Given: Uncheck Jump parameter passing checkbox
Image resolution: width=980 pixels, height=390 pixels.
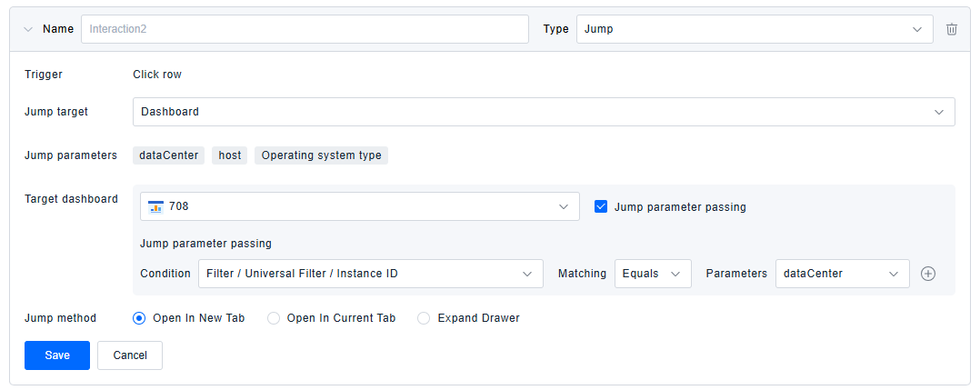Looking at the screenshot, I should coord(601,206).
